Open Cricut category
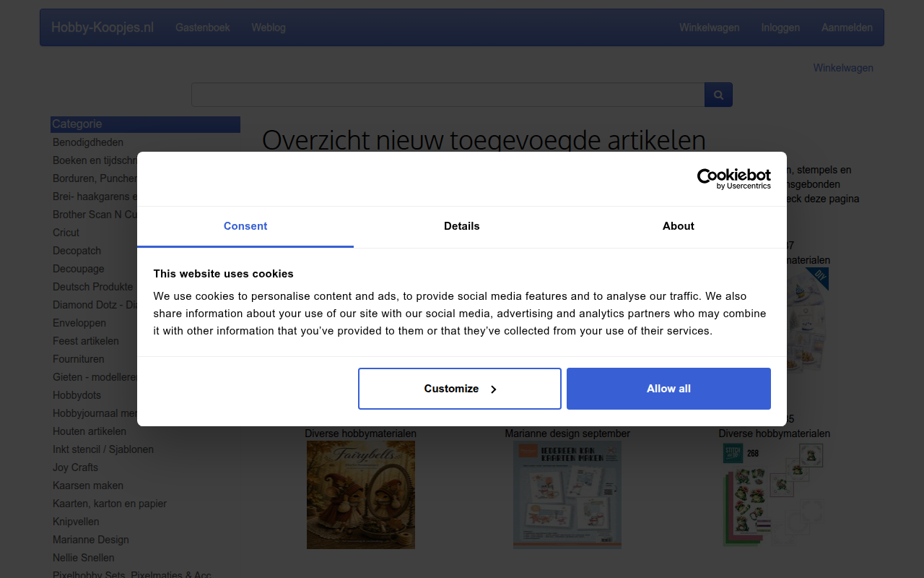This screenshot has height=578, width=924. [x=66, y=233]
